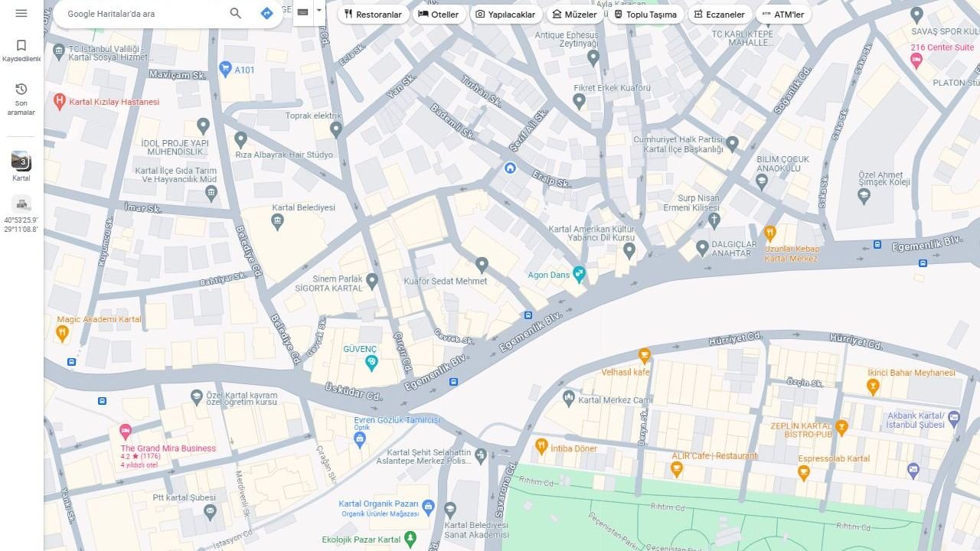Open the hamburger main menu
980x551 pixels.
click(x=21, y=13)
